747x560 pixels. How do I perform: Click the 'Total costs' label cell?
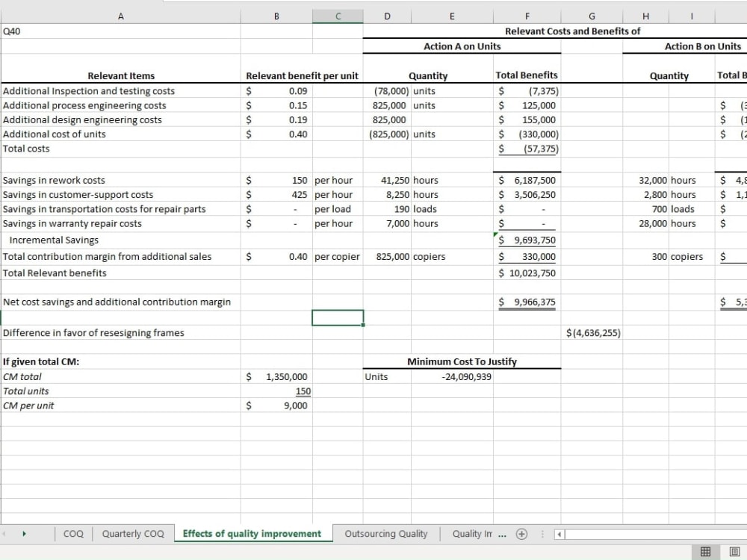(121, 149)
